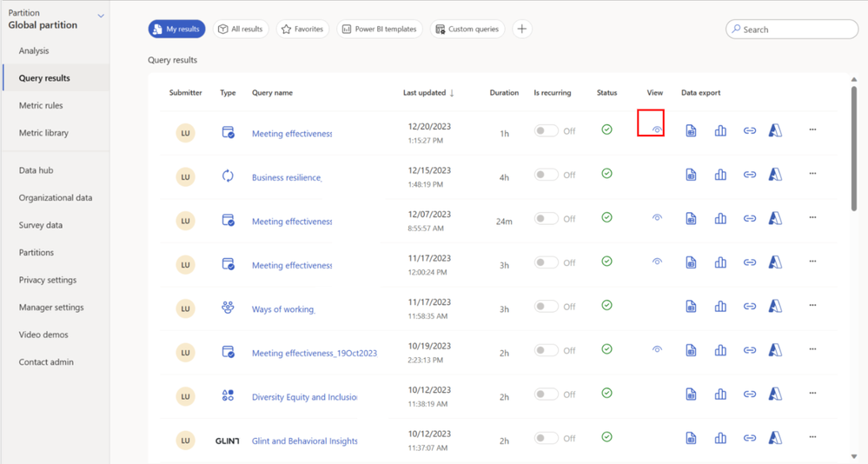Open Diversity Equity and Inclusion query link
Screen dimensions: 868x464
coord(304,397)
